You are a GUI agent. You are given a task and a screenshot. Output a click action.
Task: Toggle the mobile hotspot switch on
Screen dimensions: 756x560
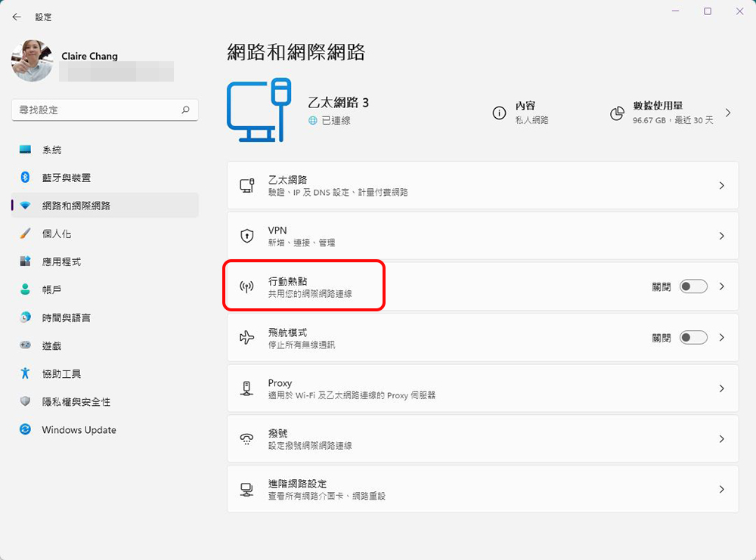tap(693, 287)
